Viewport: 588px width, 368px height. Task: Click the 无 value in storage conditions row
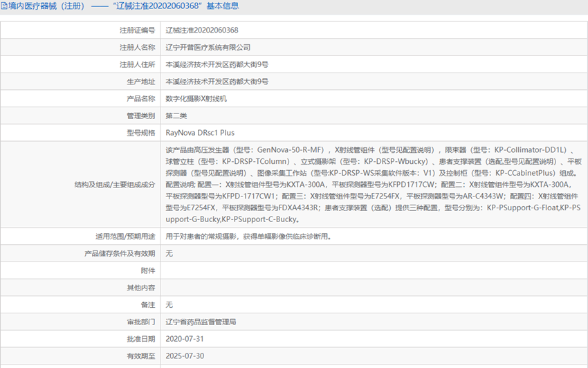click(169, 254)
